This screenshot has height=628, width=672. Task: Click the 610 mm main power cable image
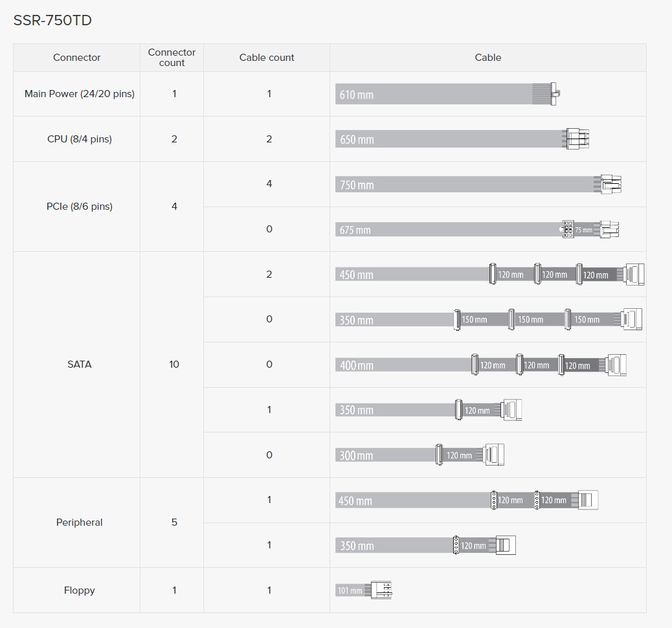click(x=434, y=95)
